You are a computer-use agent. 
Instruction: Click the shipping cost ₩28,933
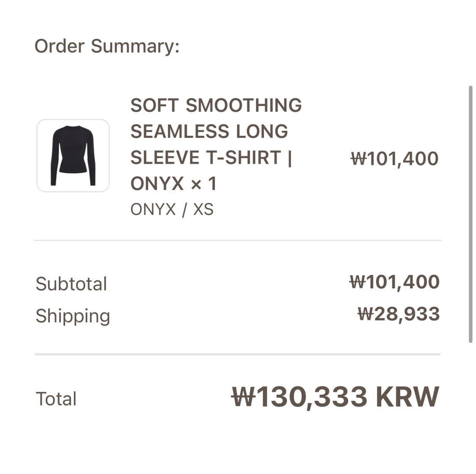[399, 314]
